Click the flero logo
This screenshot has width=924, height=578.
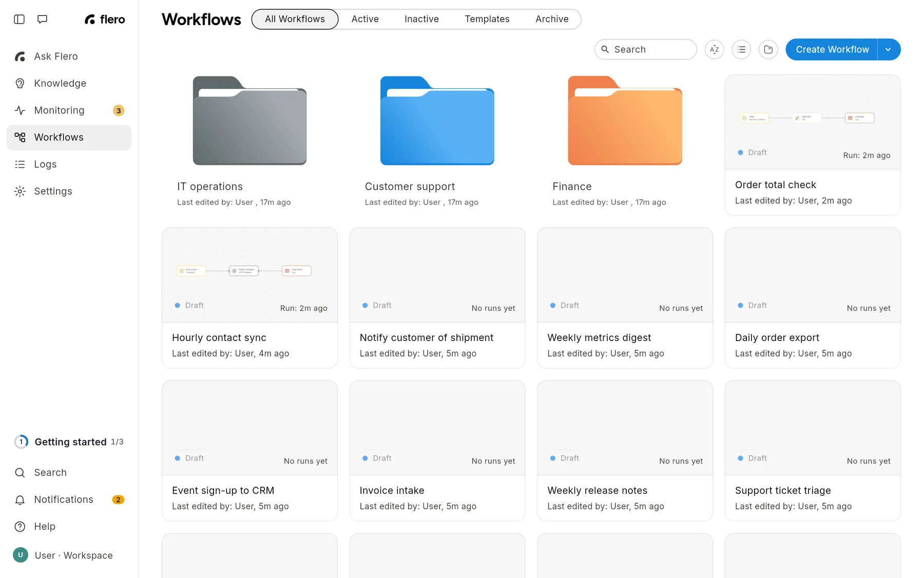coord(105,20)
